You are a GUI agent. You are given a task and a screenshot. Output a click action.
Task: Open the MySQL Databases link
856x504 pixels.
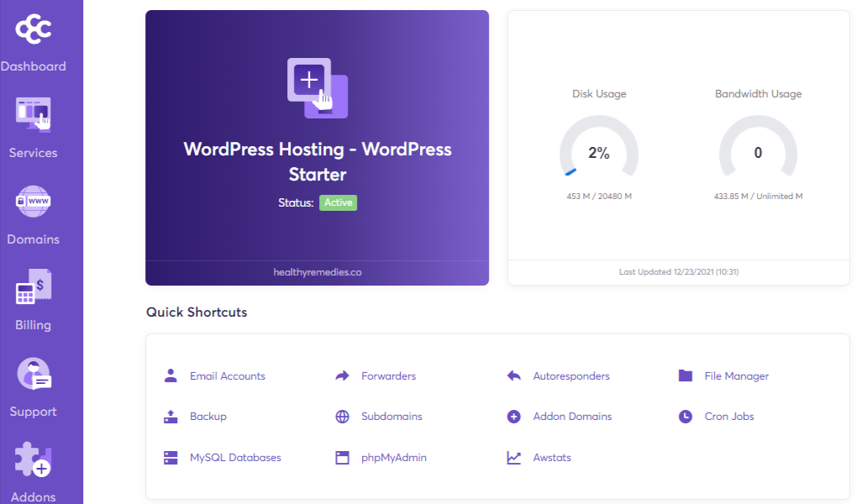pyautogui.click(x=235, y=458)
